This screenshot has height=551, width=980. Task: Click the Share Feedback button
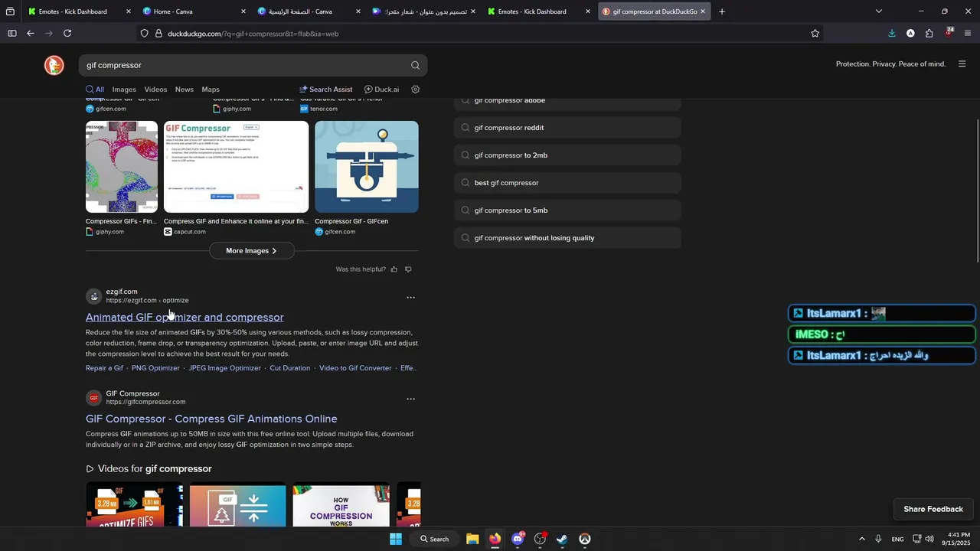(933, 509)
